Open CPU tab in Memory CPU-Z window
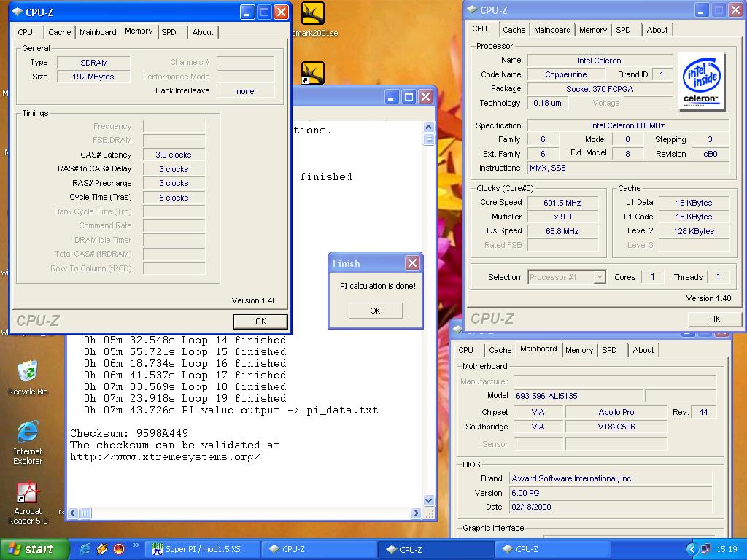Image resolution: width=747 pixels, height=560 pixels. pos(25,32)
